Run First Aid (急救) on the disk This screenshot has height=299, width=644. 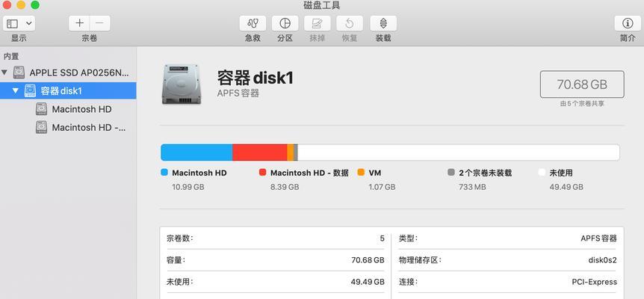(253, 23)
